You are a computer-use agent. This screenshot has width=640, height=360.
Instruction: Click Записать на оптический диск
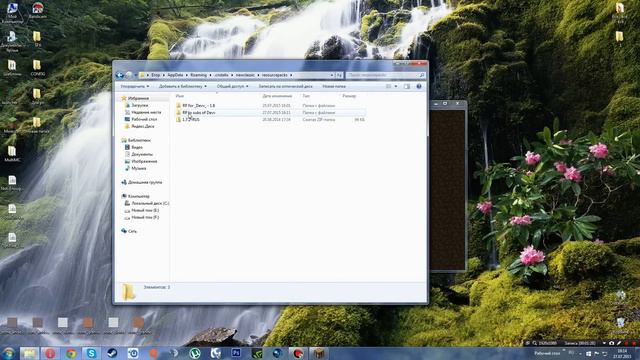tap(285, 87)
